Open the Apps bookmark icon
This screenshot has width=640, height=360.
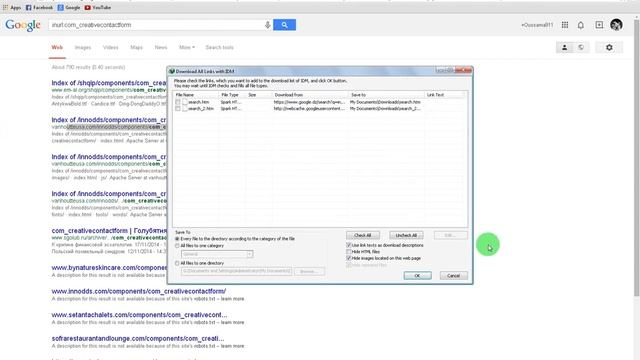pos(5,7)
